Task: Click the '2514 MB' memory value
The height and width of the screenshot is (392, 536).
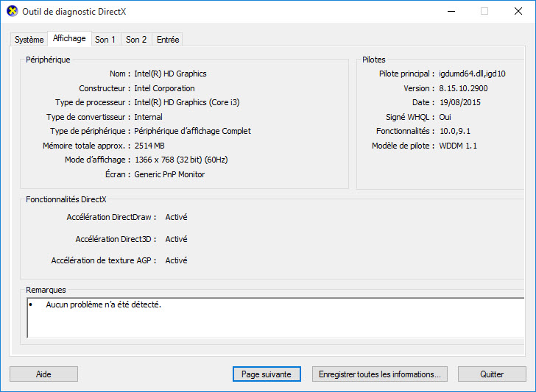Action: 149,146
